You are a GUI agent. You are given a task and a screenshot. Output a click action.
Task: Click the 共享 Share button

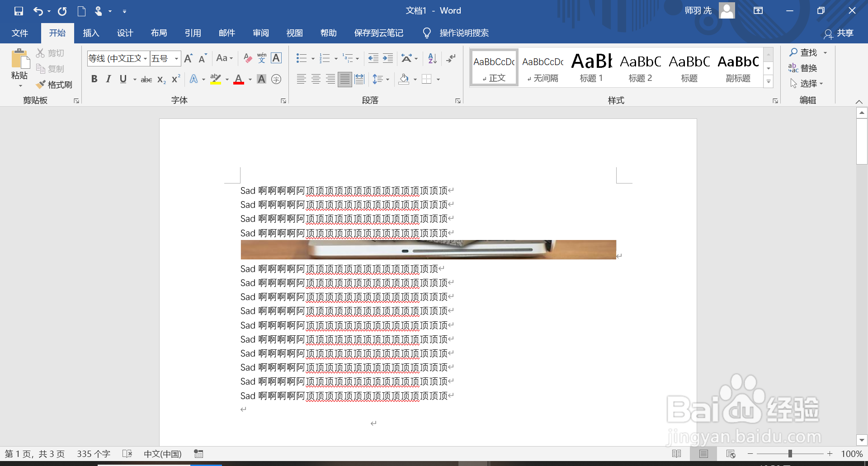coord(839,33)
